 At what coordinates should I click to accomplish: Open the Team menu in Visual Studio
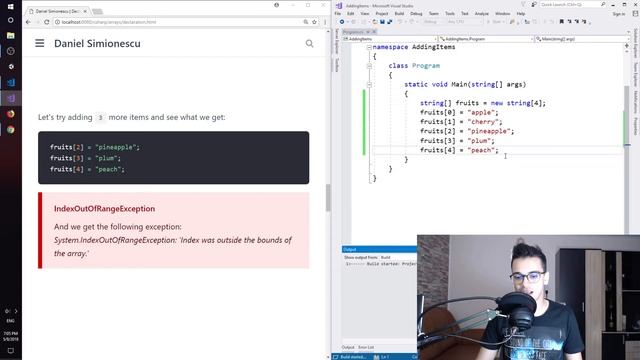[x=433, y=13]
